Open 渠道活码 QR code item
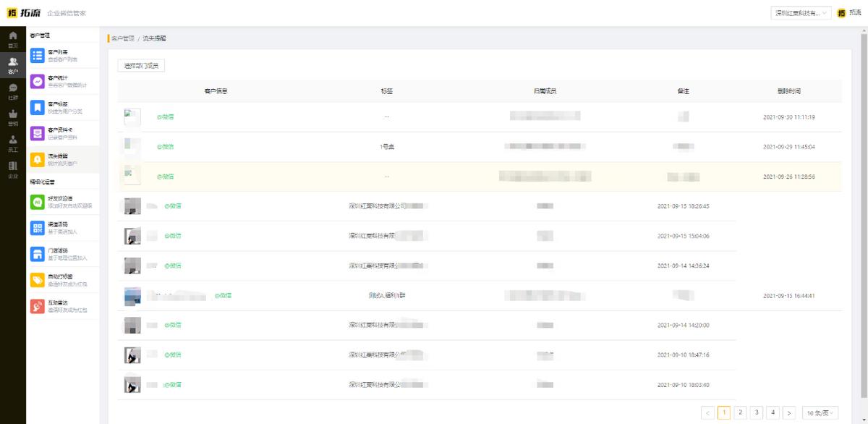The image size is (868, 424). pyautogui.click(x=61, y=228)
